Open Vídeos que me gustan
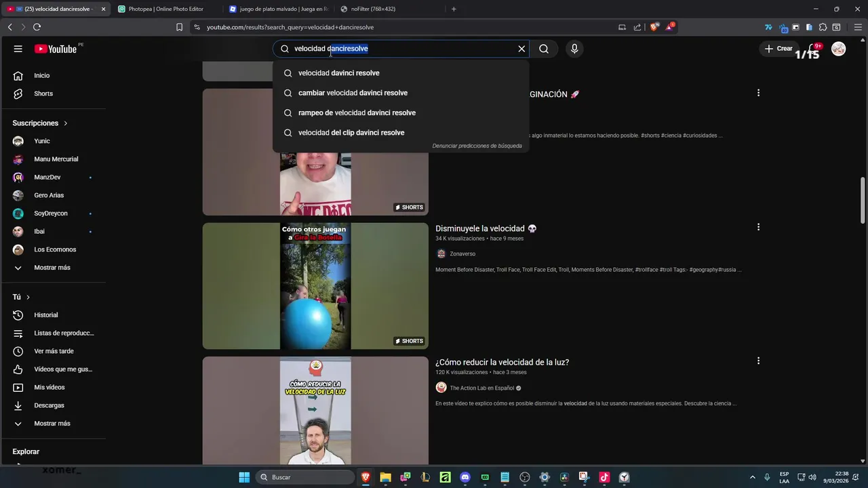Image resolution: width=868 pixels, height=488 pixels. 54,369
